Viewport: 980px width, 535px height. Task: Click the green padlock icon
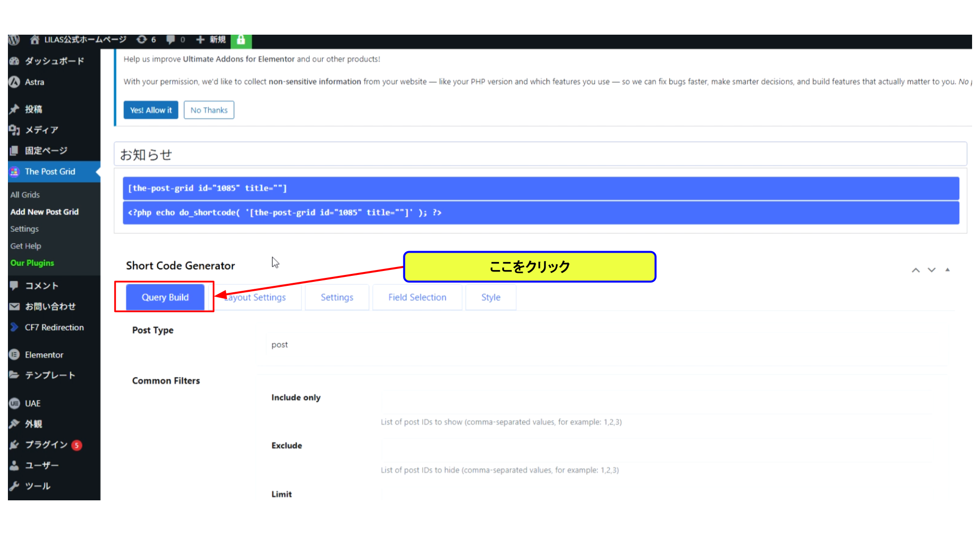point(241,40)
